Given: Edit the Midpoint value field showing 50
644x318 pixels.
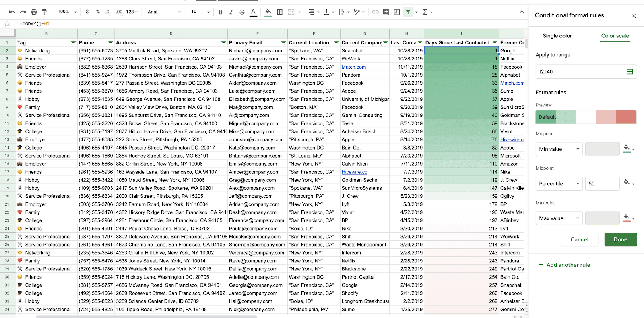Looking at the screenshot, I should point(602,184).
